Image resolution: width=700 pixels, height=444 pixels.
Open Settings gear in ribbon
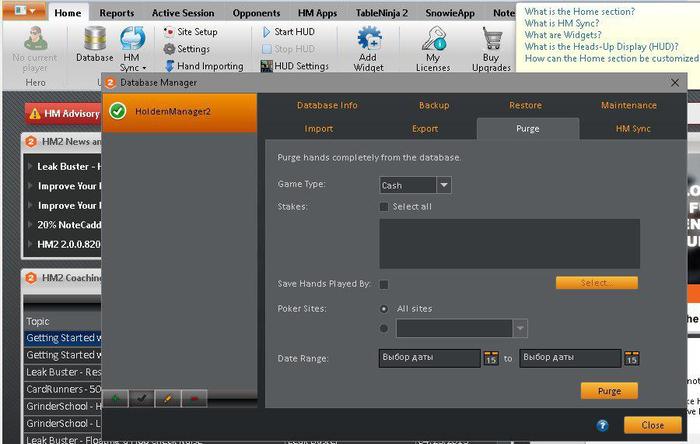pos(187,49)
